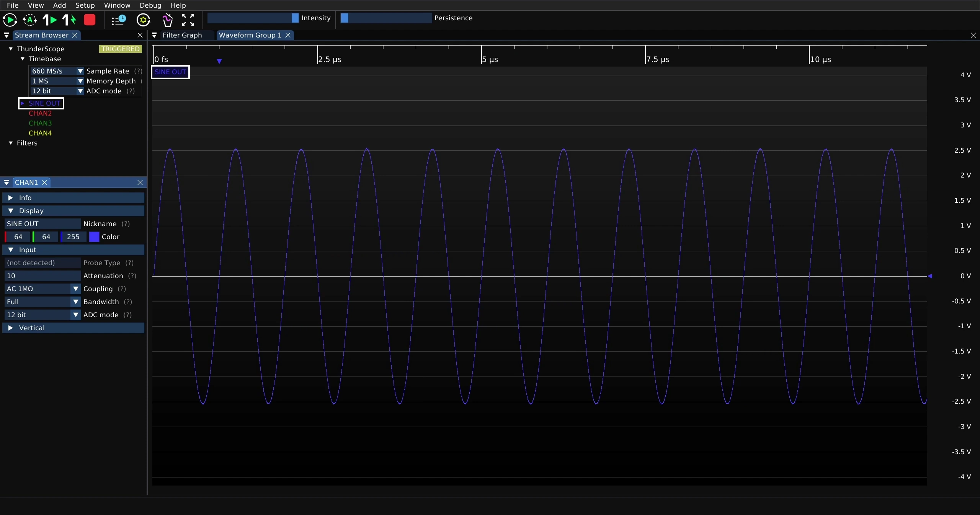Viewport: 980px width, 515px height.
Task: Open the Timebase ADC mode dropdown
Action: pos(57,91)
